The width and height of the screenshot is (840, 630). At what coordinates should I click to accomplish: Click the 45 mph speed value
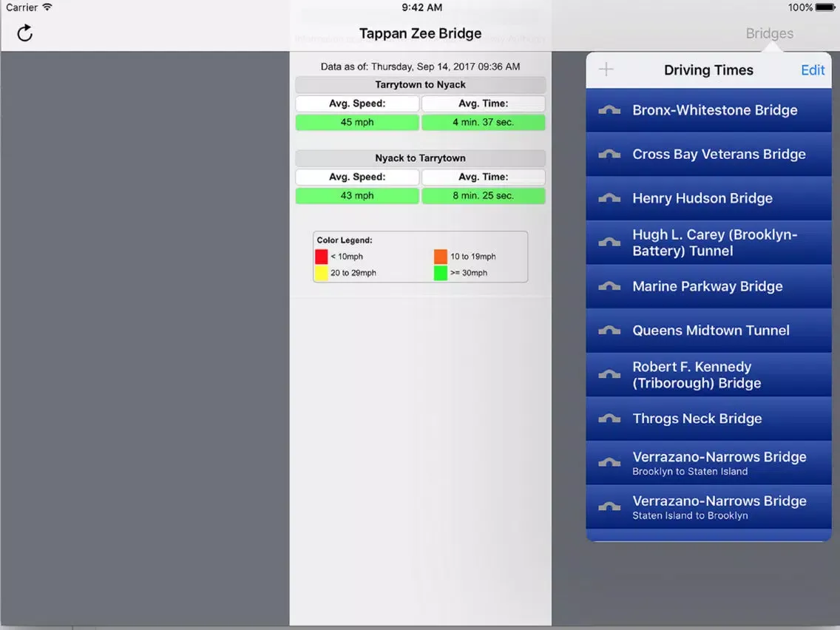pos(357,122)
